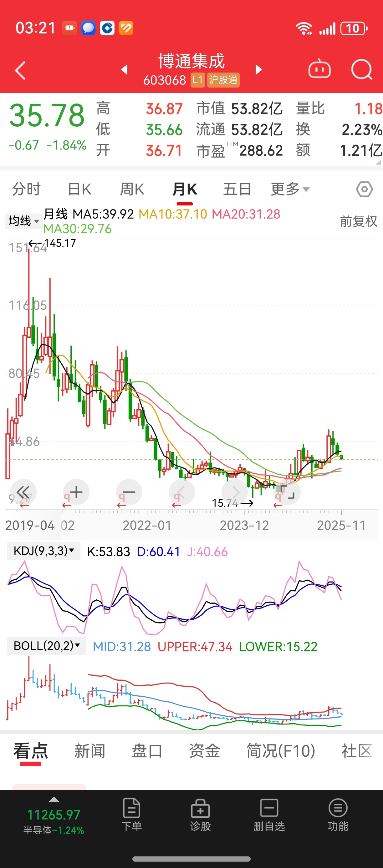The height and width of the screenshot is (868, 383).
Task: Tap date label 2023-12
Action: click(244, 525)
